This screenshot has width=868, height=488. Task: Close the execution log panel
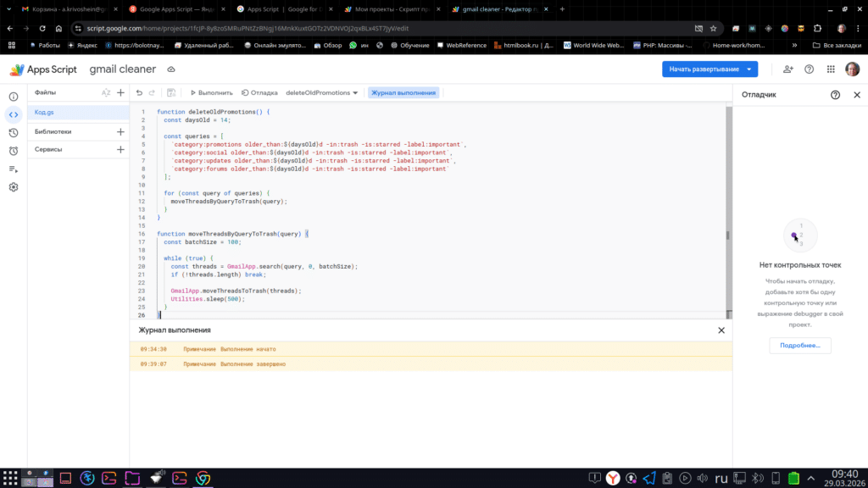[x=721, y=330]
